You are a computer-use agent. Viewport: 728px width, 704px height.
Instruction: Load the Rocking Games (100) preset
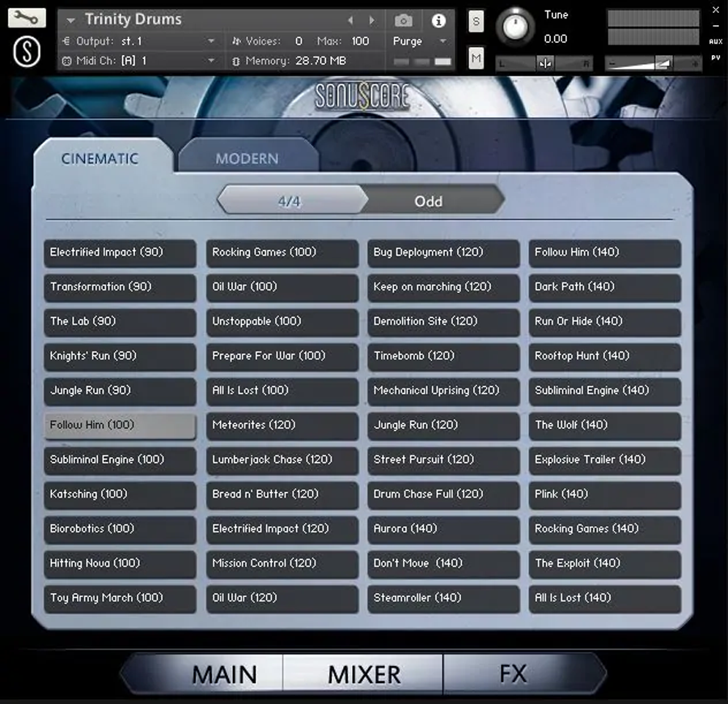point(282,252)
